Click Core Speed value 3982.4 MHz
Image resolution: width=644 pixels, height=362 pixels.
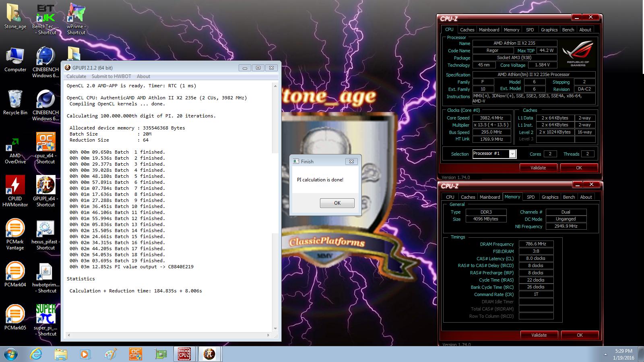pyautogui.click(x=491, y=118)
